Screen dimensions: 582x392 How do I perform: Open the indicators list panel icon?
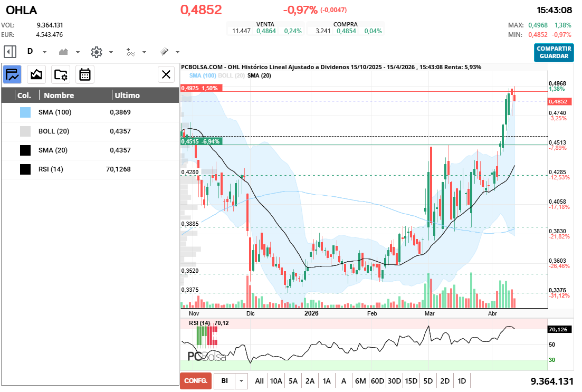click(12, 74)
